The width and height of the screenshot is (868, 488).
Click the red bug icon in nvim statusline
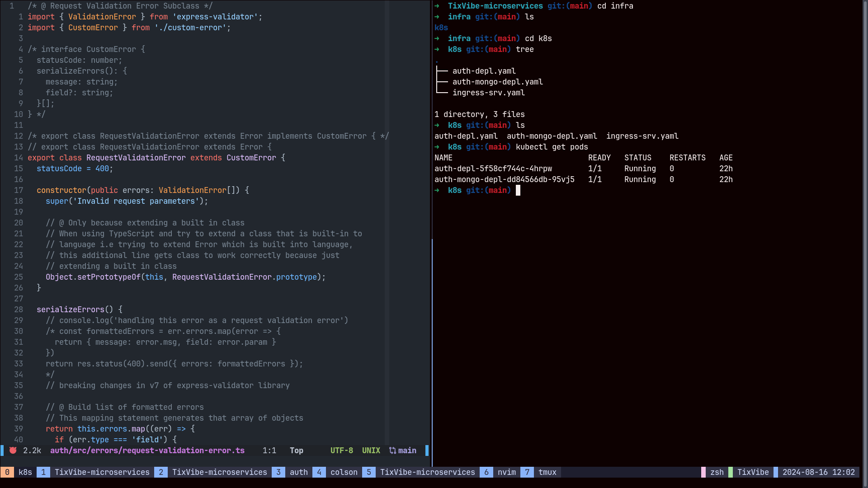(13, 450)
